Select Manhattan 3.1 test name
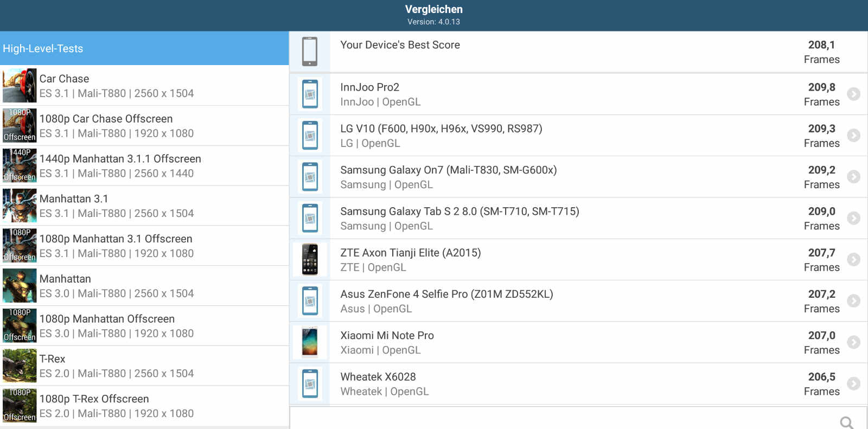This screenshot has height=429, width=868. click(74, 199)
